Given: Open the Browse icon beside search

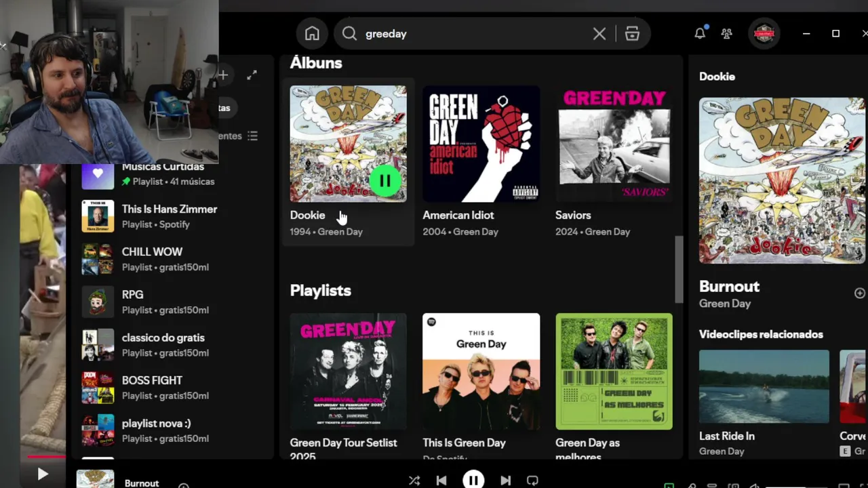Looking at the screenshot, I should tap(632, 34).
